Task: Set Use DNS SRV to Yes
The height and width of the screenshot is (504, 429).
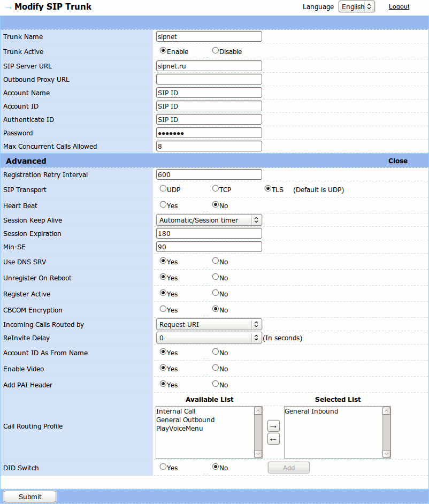Action: (x=163, y=261)
